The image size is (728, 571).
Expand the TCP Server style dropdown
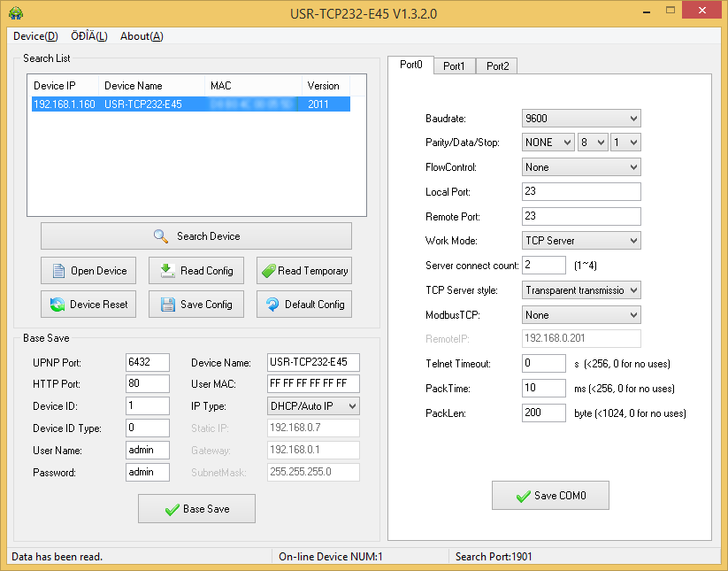click(581, 290)
